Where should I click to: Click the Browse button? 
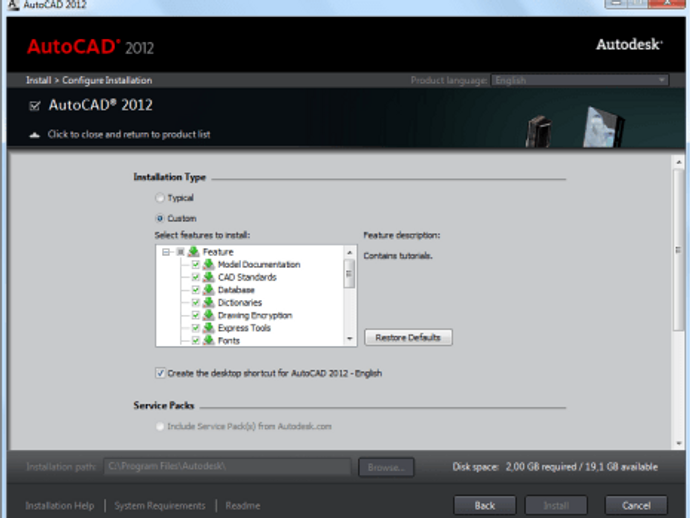(386, 467)
